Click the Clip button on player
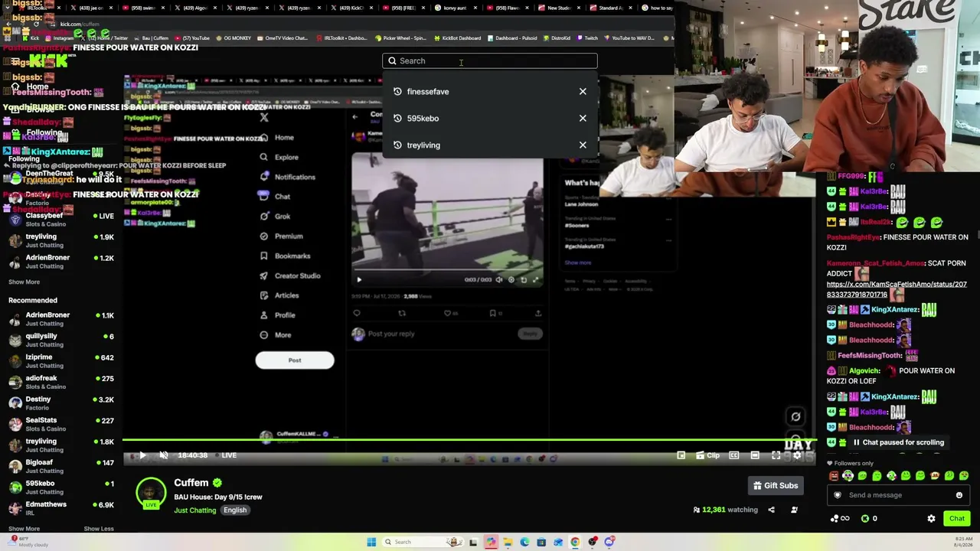 (707, 455)
